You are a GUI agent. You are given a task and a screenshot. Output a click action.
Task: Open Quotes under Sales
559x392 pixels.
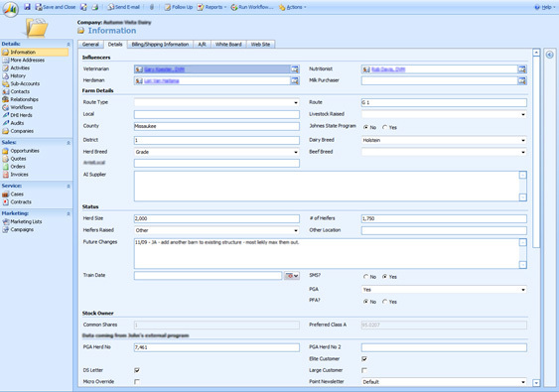(14, 159)
